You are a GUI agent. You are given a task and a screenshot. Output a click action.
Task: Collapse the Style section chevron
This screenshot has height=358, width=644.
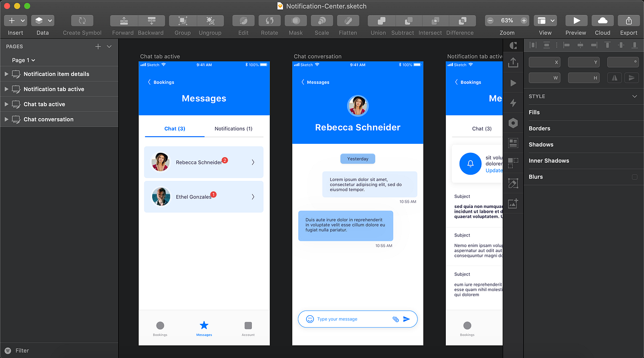click(x=635, y=96)
